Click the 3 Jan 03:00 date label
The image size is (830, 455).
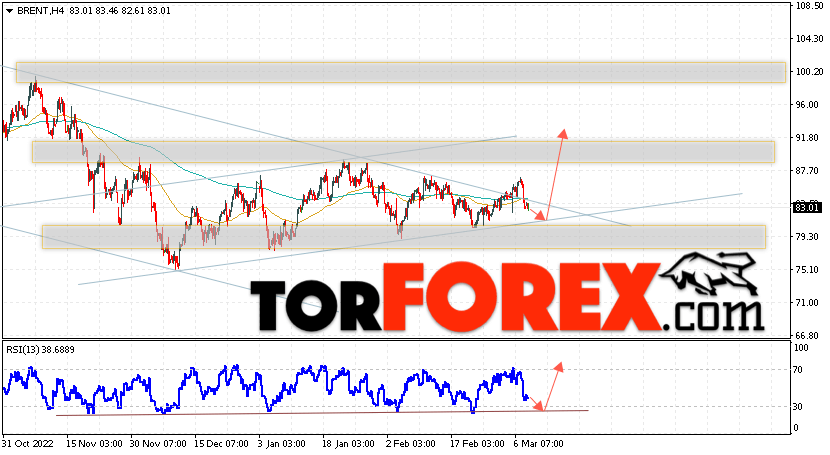pos(282,444)
